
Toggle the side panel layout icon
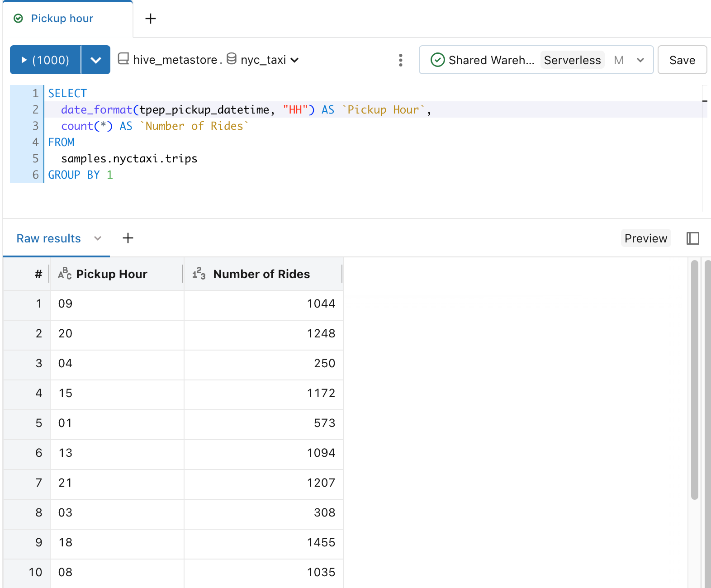692,238
